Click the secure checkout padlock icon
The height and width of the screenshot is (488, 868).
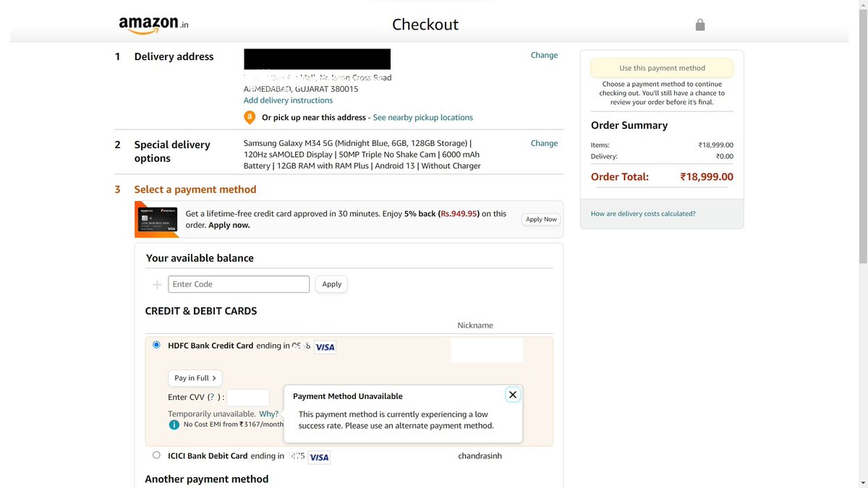[699, 25]
